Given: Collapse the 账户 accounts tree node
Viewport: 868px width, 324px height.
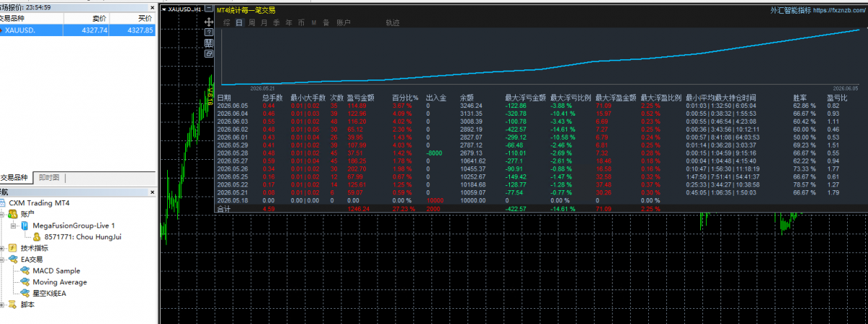Looking at the screenshot, I should 4,215.
